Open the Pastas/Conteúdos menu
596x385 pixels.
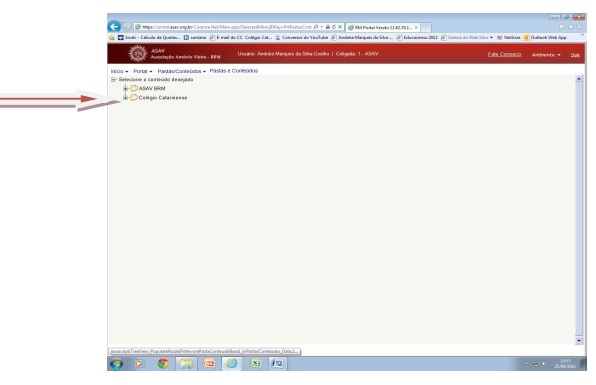[181, 71]
